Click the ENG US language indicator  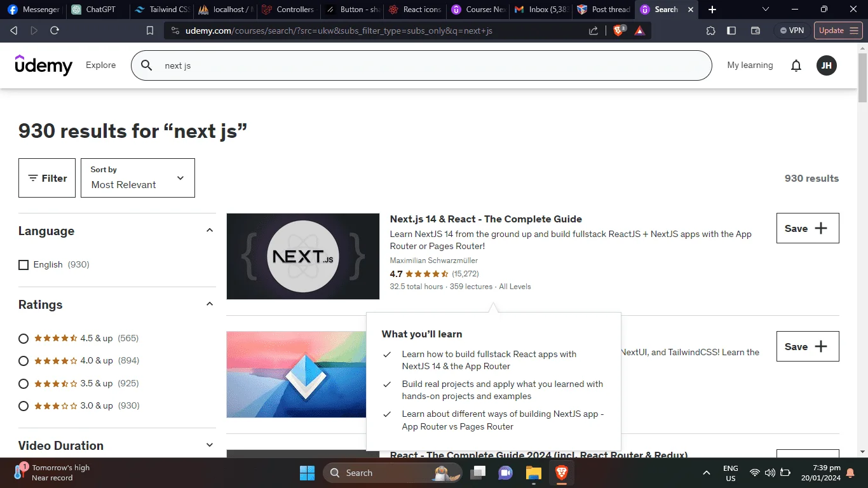tap(731, 473)
